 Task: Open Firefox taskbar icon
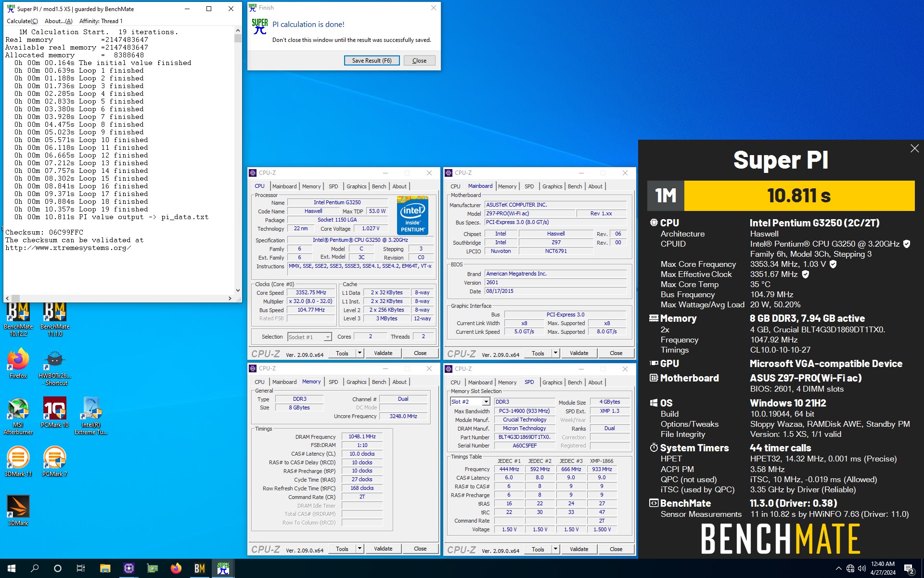click(176, 568)
